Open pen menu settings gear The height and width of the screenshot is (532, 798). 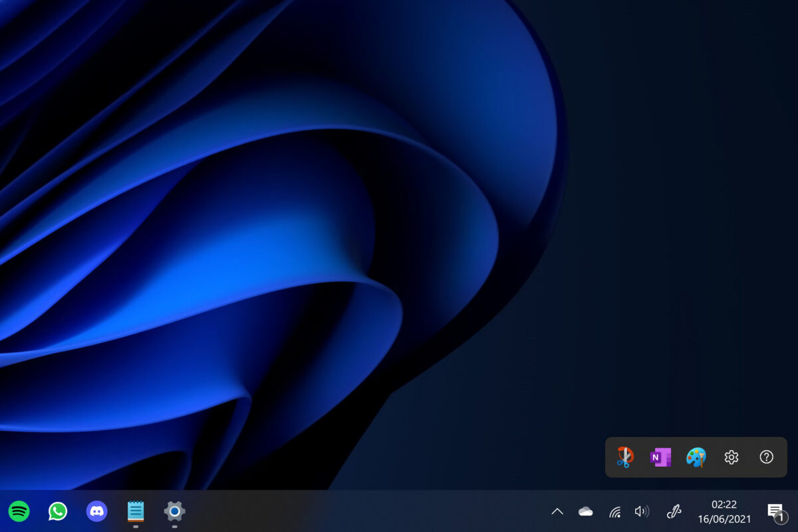(x=731, y=457)
